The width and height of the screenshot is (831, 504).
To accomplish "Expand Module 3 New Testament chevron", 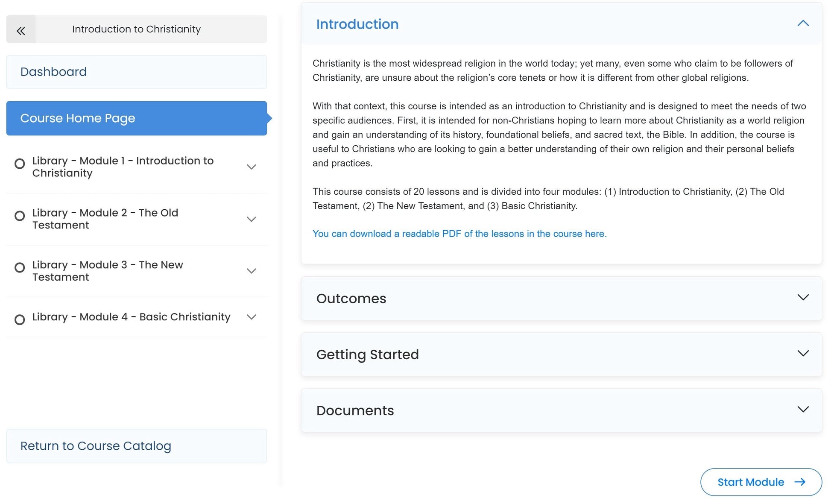I will pos(252,271).
